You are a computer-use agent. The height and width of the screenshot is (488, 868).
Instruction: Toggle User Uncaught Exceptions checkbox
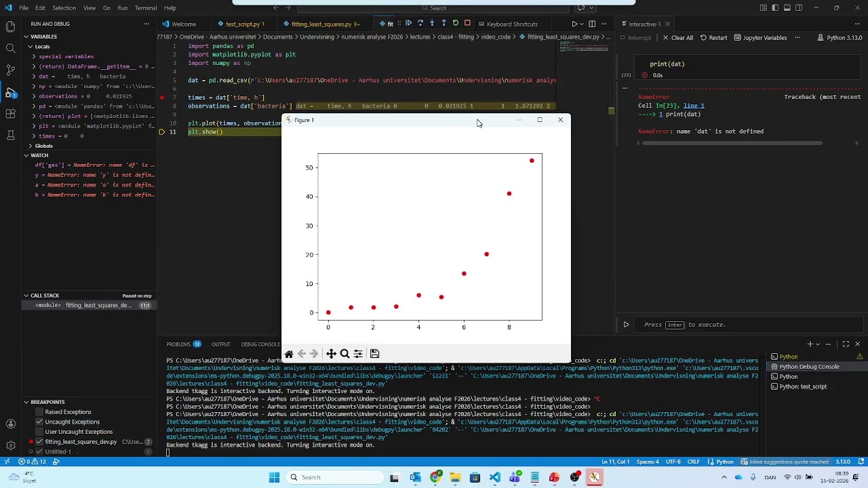tap(39, 432)
